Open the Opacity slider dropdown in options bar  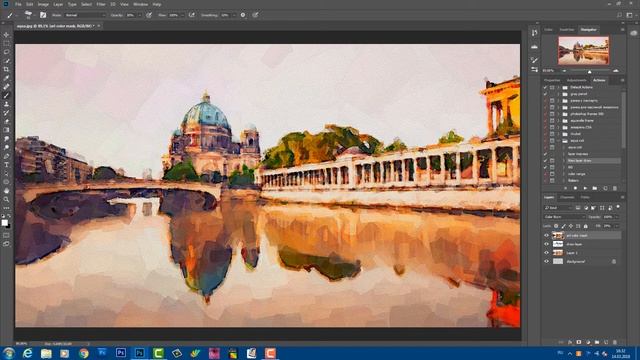coord(139,15)
